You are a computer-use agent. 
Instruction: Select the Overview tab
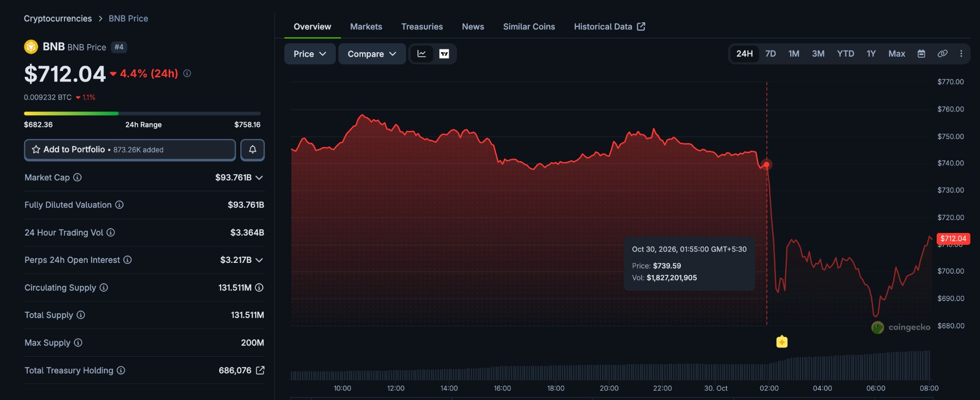(313, 27)
